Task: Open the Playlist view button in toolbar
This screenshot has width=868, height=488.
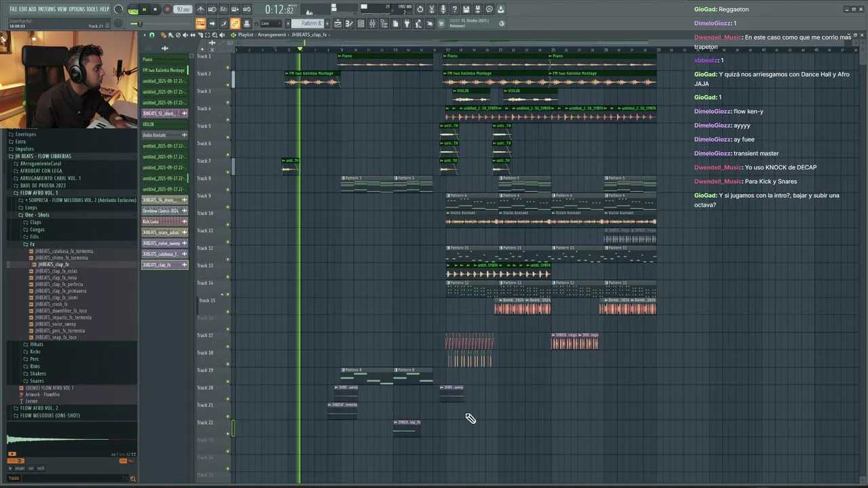Action: [338, 24]
